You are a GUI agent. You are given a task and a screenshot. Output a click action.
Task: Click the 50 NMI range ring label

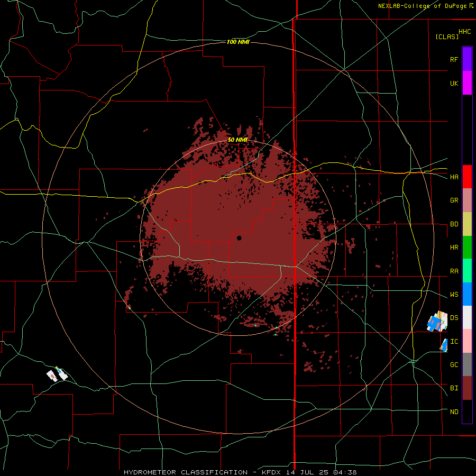coord(237,140)
